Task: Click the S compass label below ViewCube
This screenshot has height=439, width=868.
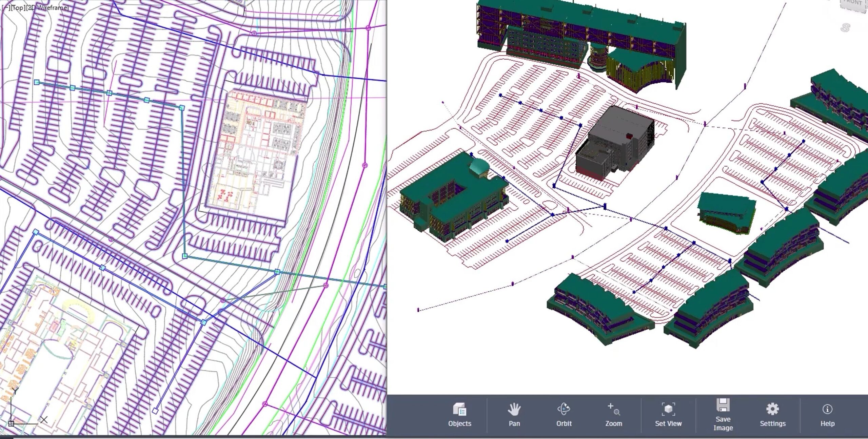Action: coord(846,27)
